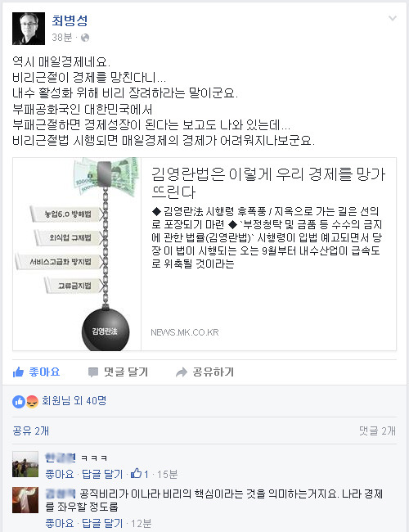Click the angry face reaction icon
Image resolution: width=409 pixels, height=532 pixels.
[32, 402]
